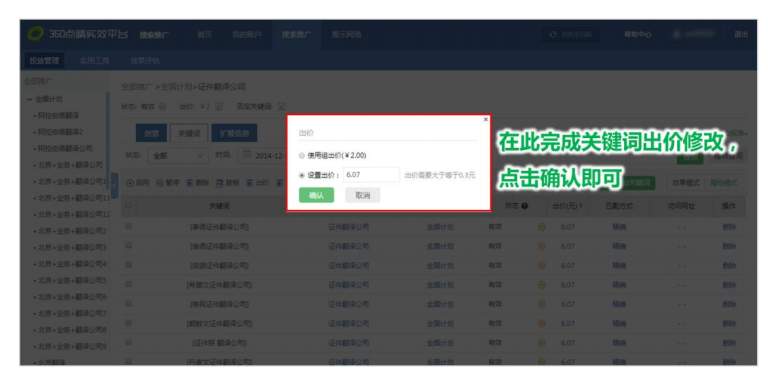Select the 设置出价 radio option
768x379 pixels.
302,175
